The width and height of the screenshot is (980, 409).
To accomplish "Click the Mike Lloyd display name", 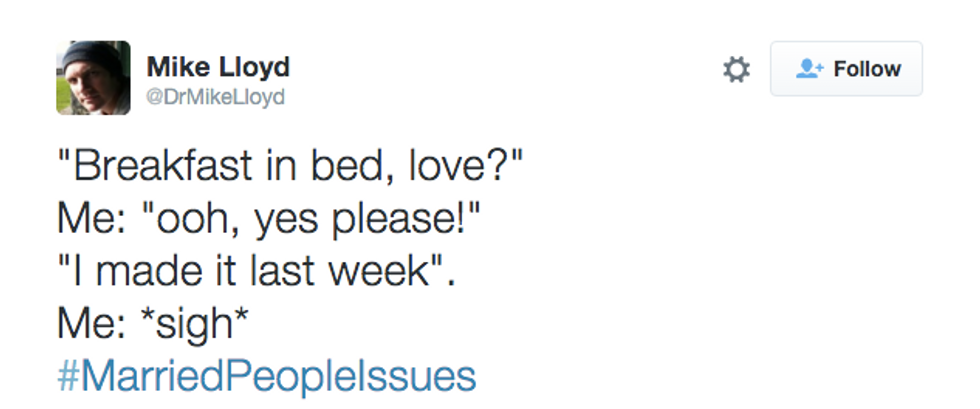I will coord(218,67).
